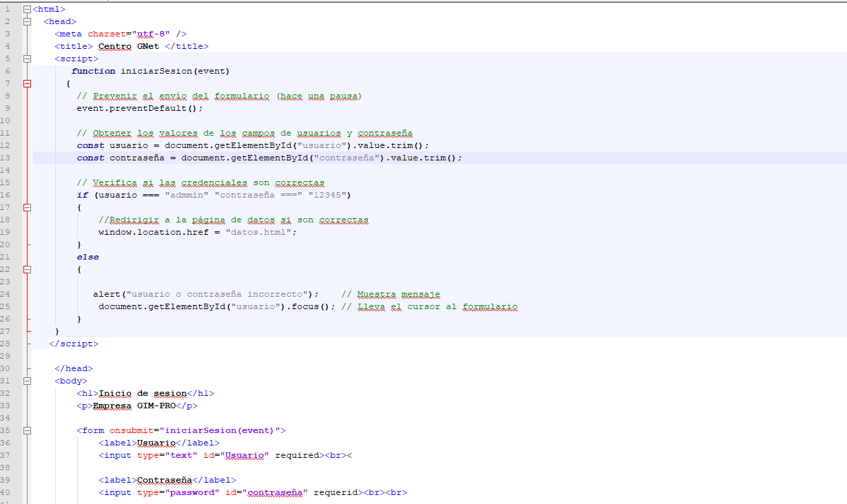
Task: Collapse the html tag fold marker
Action: (27, 10)
